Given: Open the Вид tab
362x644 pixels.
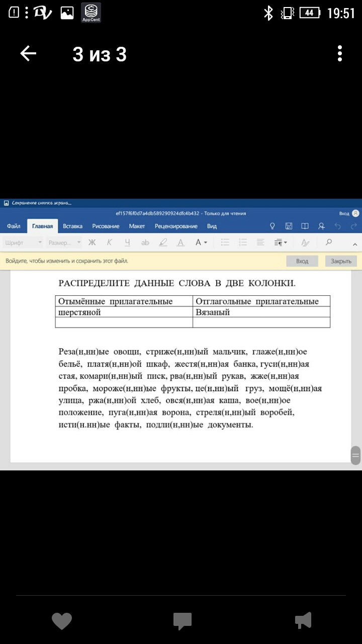Looking at the screenshot, I should pos(212,226).
